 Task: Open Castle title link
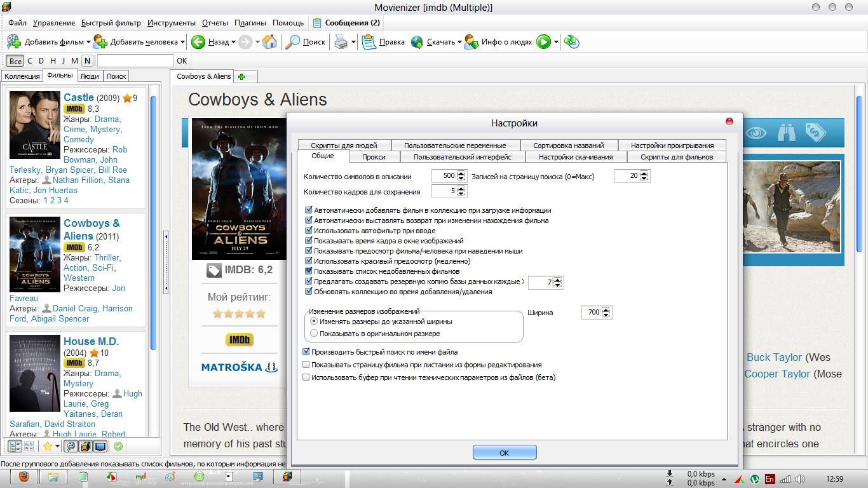tap(79, 97)
